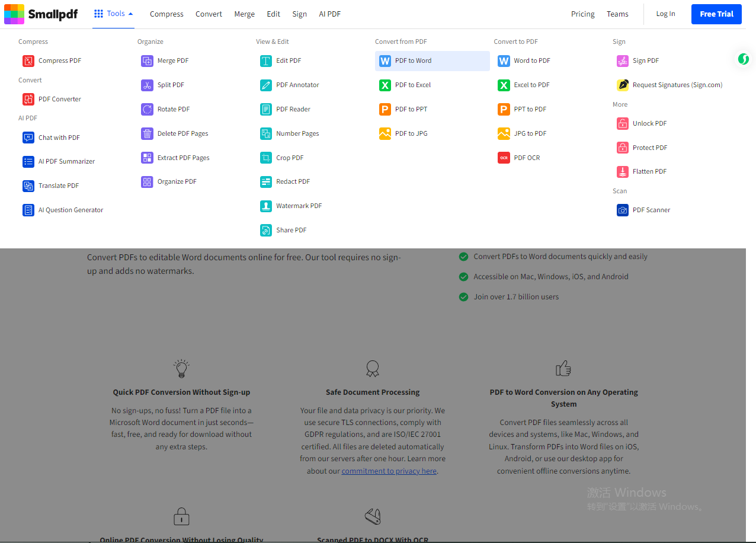Open the AI PDF top navigation item
Screen dimensions: 756x543
coord(330,14)
